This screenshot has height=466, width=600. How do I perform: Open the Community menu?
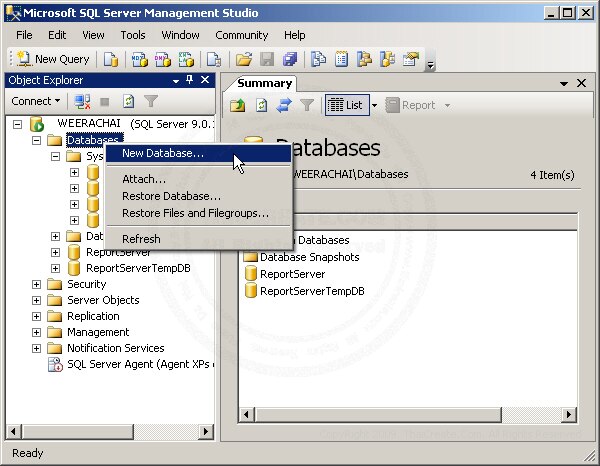tap(241, 35)
